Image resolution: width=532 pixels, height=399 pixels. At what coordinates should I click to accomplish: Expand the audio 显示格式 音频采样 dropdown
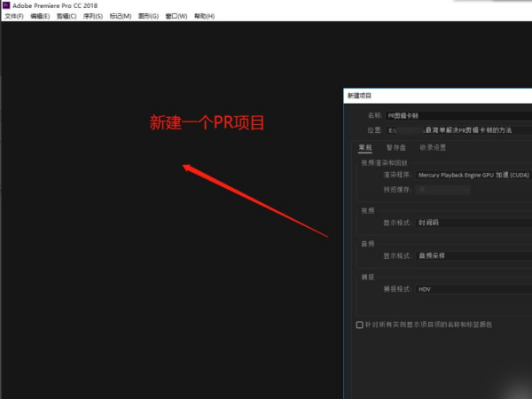[x=472, y=255]
